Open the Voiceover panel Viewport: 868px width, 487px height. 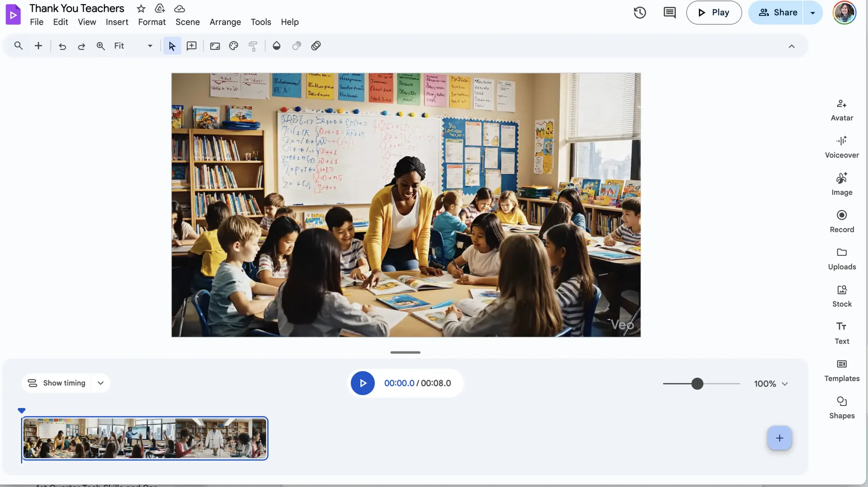click(x=842, y=147)
